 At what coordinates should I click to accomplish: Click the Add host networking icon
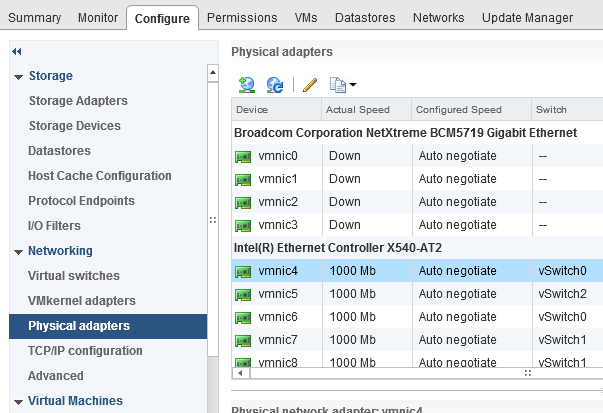(x=247, y=85)
